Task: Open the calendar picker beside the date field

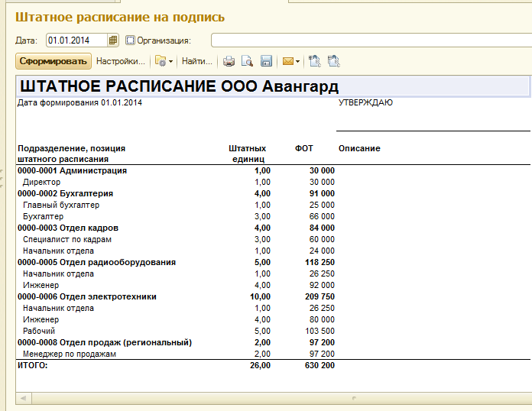Action: pyautogui.click(x=113, y=40)
